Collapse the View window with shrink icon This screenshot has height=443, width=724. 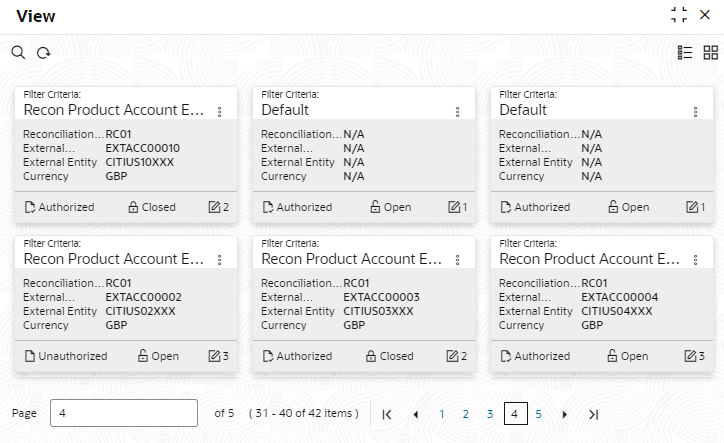point(679,15)
